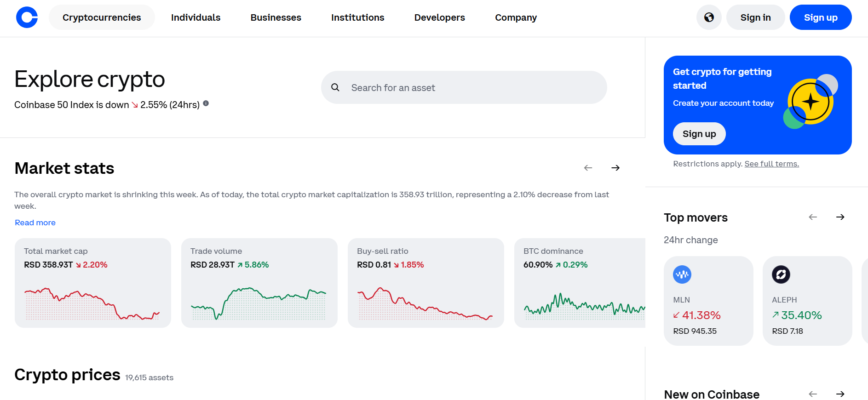Click the MLN coin icon
Viewport: 868px width, 400px height.
coord(682,274)
